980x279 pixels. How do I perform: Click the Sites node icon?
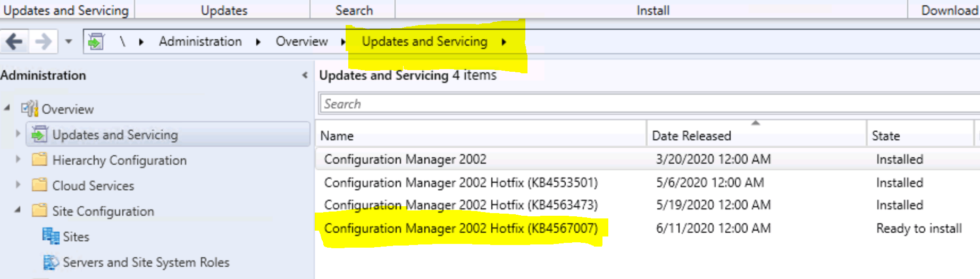51,236
